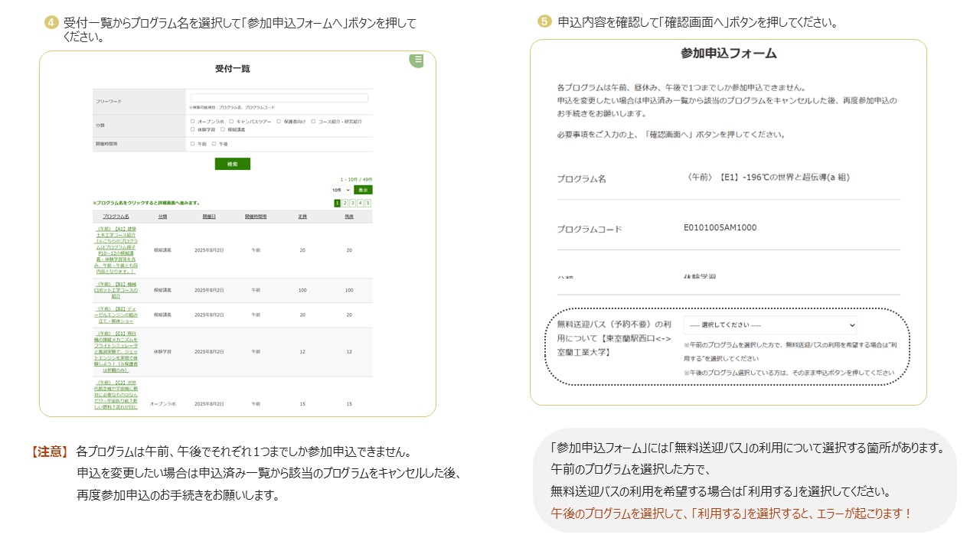Click program code E0101005AM1000

pos(720,227)
